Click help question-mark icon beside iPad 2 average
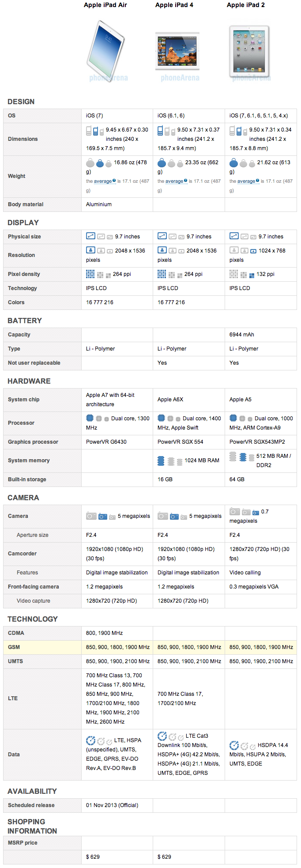 [258, 181]
